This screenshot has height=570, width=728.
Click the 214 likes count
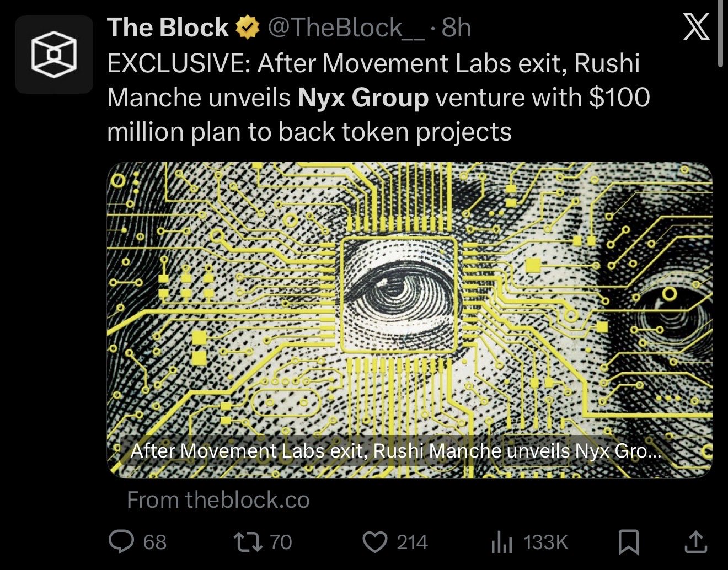[x=412, y=542]
